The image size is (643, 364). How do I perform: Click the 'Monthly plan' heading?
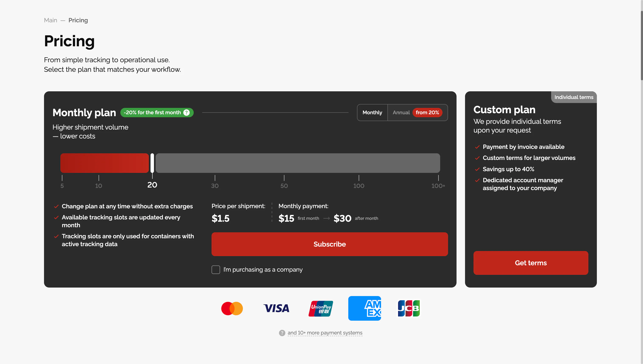click(x=84, y=113)
